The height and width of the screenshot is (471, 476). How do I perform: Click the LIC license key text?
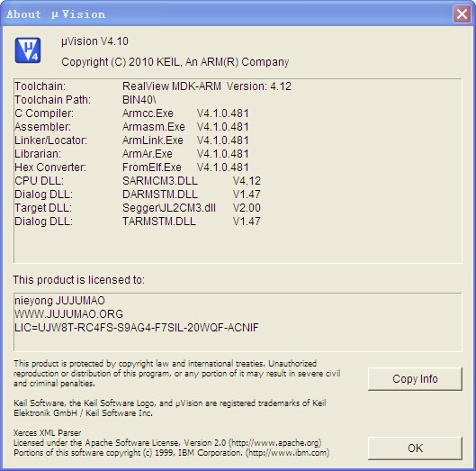click(136, 328)
